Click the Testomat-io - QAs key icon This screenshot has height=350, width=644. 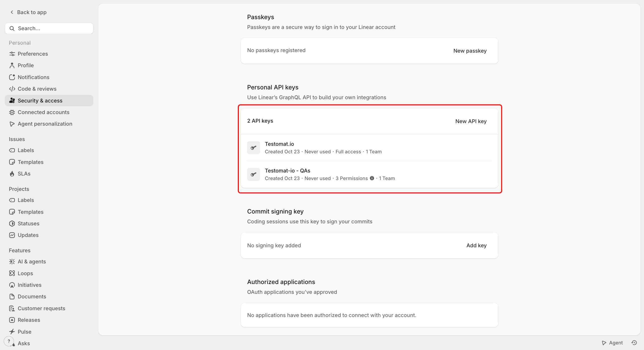pos(254,174)
